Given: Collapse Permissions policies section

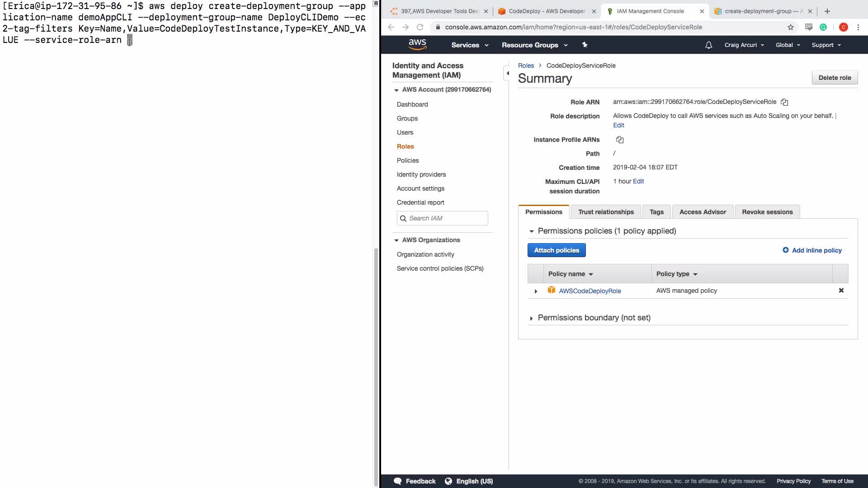Looking at the screenshot, I should coord(531,231).
